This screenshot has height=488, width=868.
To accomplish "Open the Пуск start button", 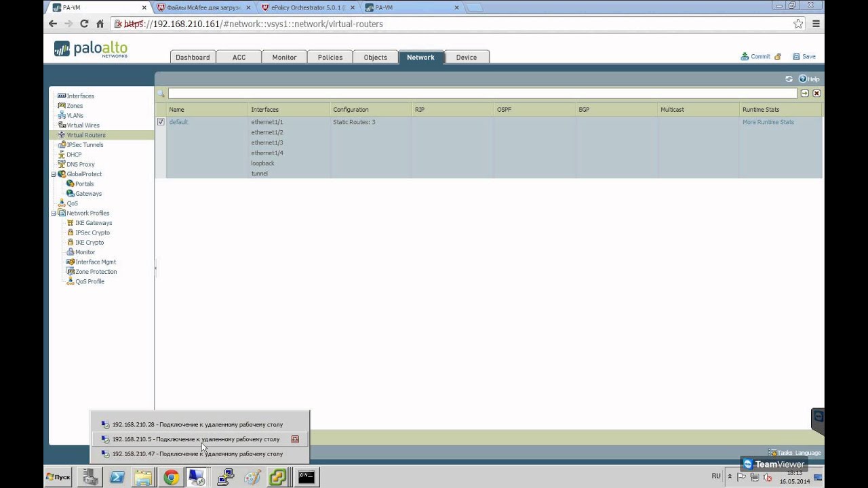I will 58,477.
